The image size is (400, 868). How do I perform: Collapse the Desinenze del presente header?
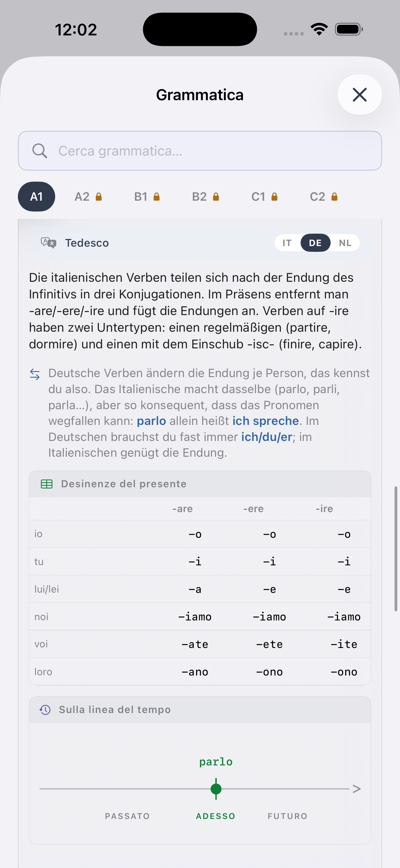[x=200, y=484]
